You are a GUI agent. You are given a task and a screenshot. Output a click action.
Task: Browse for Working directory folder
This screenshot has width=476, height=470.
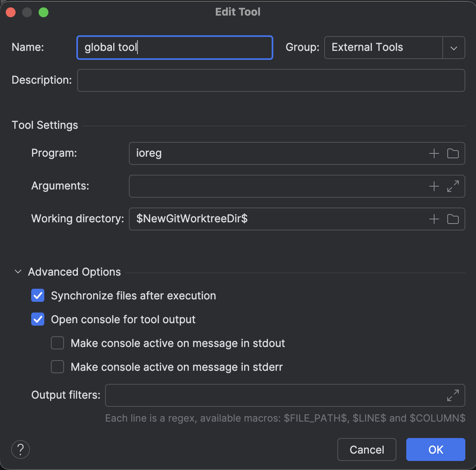tap(453, 219)
